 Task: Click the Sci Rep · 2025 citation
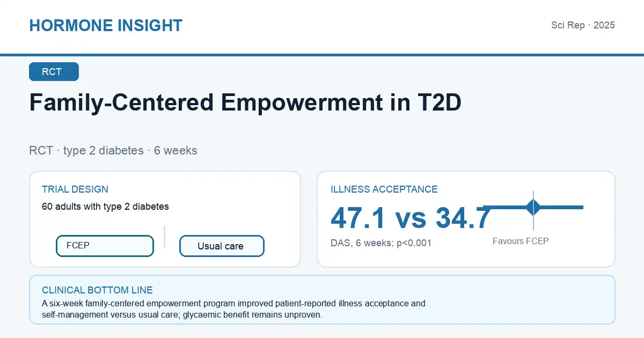583,25
